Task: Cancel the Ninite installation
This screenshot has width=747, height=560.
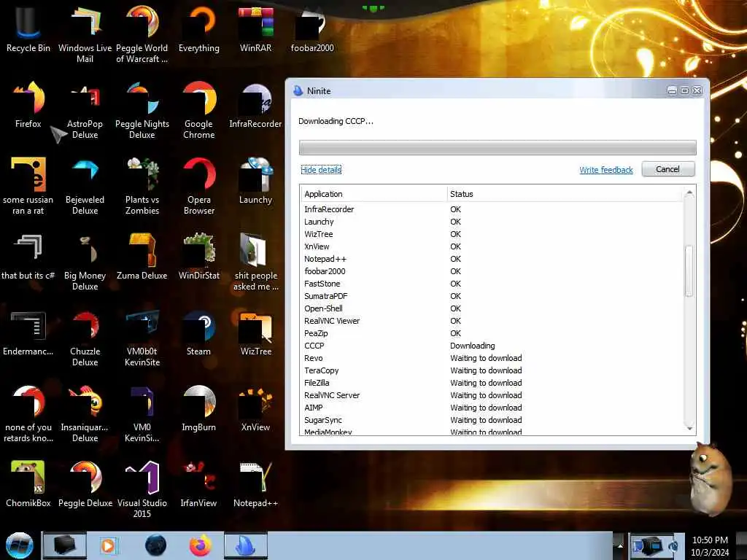Action: [x=668, y=169]
